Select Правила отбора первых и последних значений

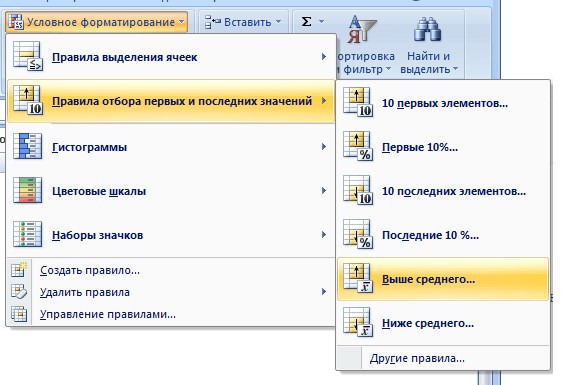click(170, 101)
